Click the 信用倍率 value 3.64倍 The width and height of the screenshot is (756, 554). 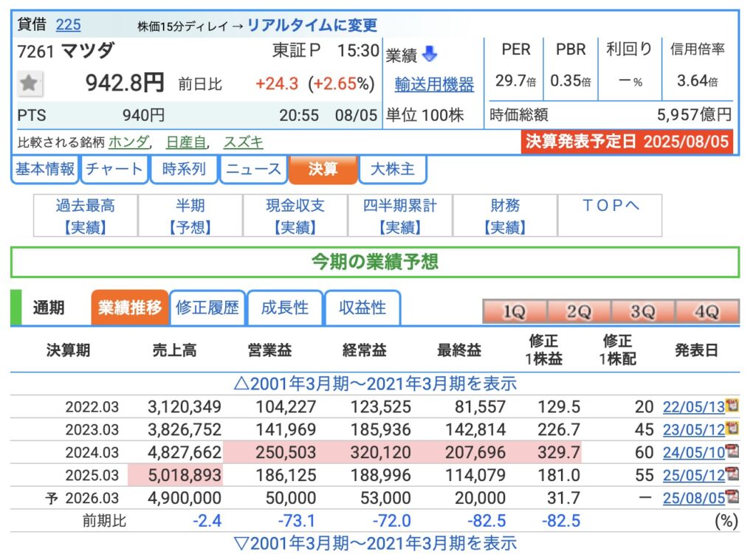point(697,80)
